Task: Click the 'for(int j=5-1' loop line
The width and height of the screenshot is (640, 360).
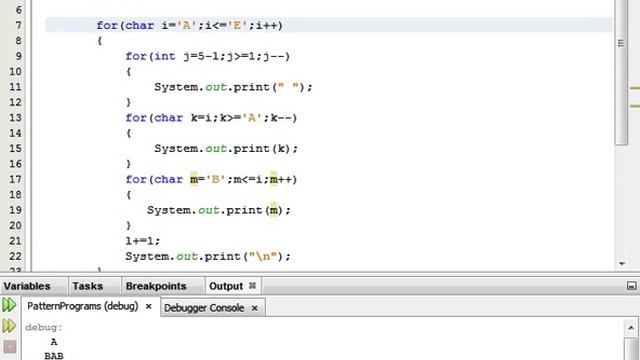Action: pyautogui.click(x=207, y=56)
